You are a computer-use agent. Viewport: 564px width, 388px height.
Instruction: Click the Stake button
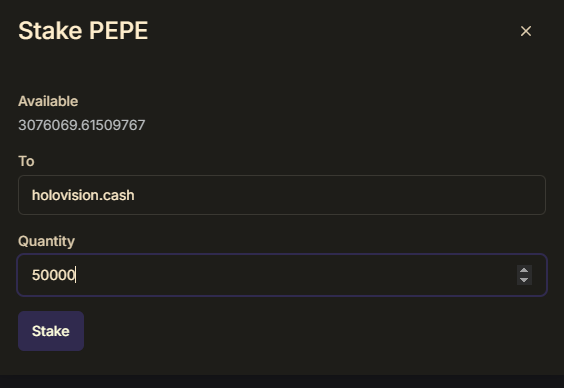(x=51, y=331)
